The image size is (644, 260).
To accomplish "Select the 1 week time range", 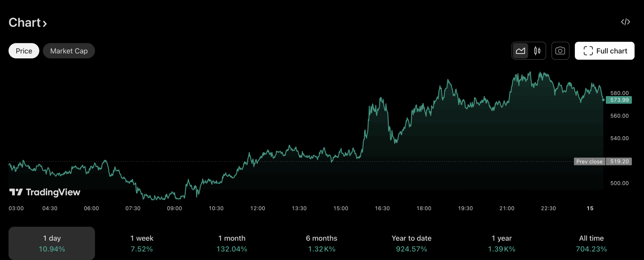I will [142, 243].
